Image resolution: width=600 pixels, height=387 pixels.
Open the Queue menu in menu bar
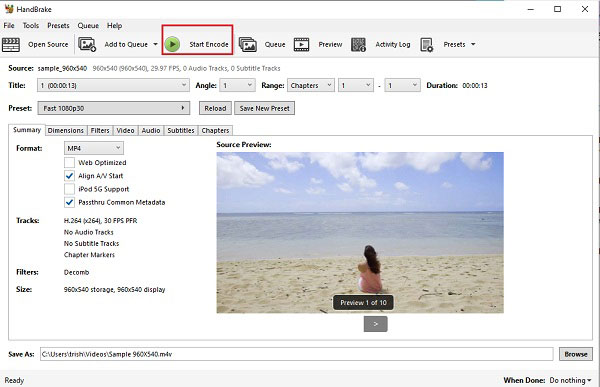[88, 26]
